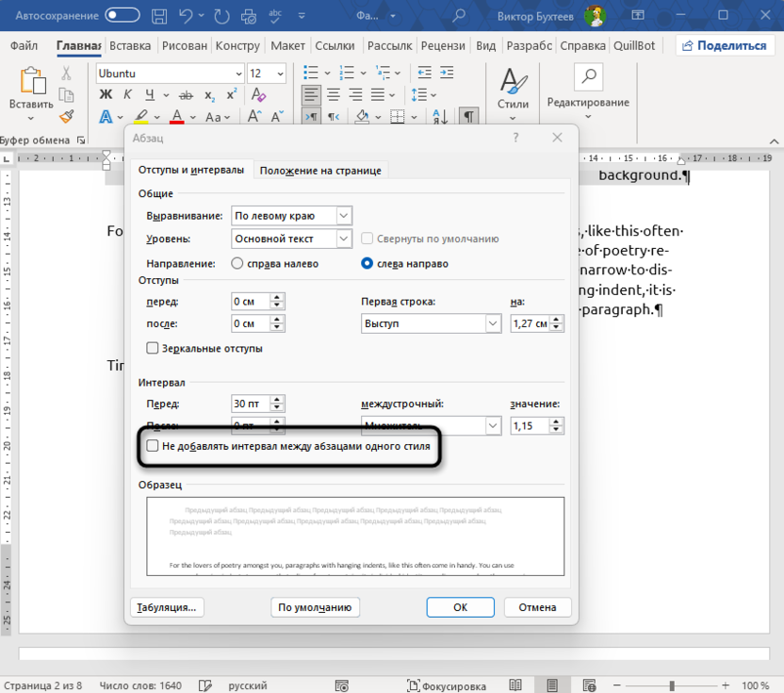Click the search magnifier in title bar
784x693 pixels.
(457, 16)
